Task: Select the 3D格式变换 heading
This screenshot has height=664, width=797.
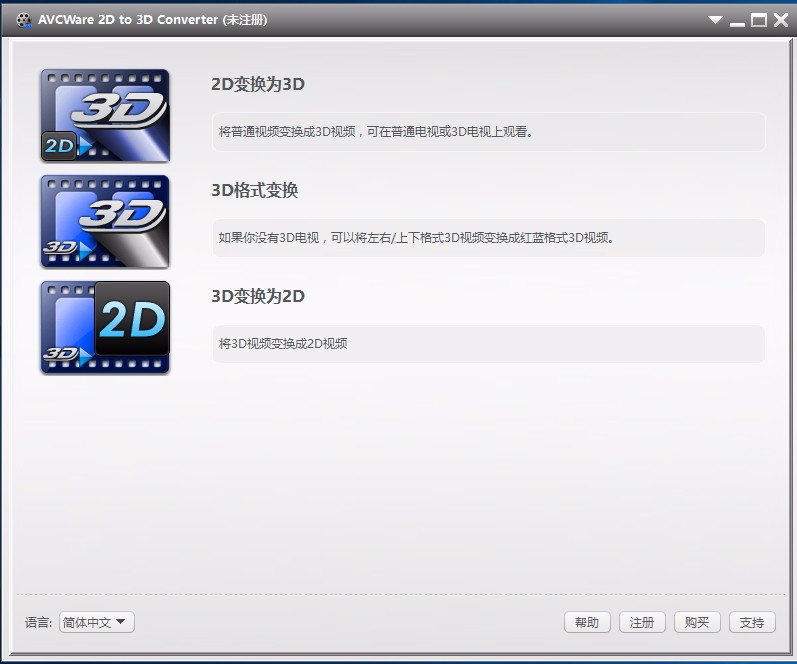Action: pos(254,190)
